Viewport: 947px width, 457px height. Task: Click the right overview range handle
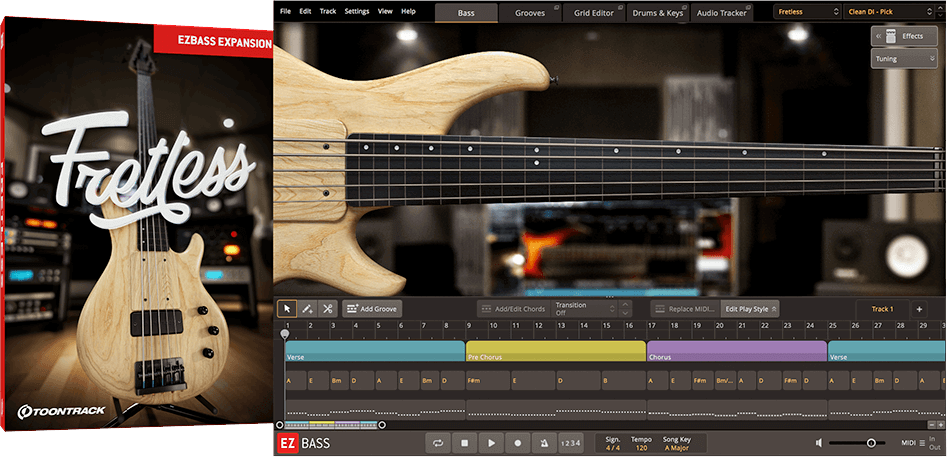[382, 425]
